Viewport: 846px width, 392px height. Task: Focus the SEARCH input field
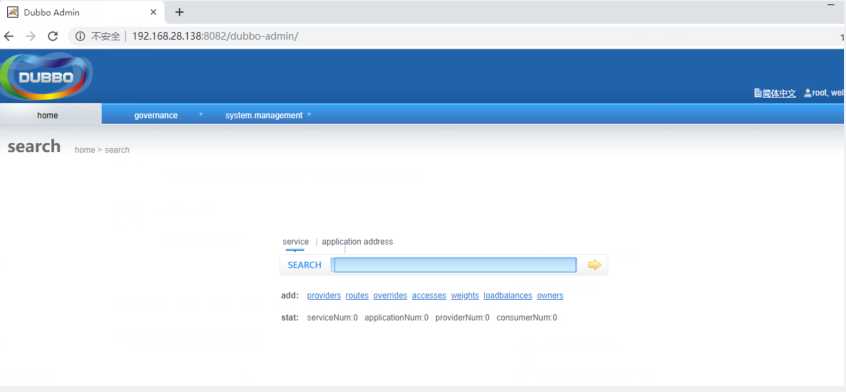454,265
